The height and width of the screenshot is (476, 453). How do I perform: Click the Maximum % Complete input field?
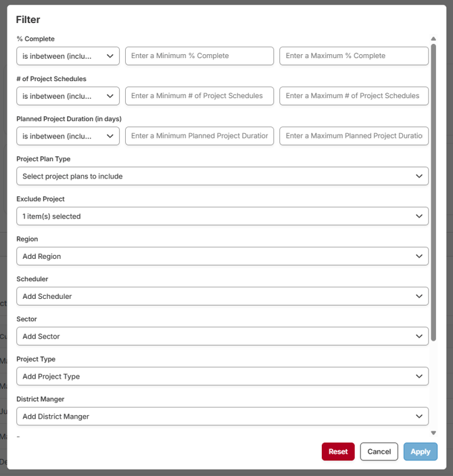click(x=354, y=56)
